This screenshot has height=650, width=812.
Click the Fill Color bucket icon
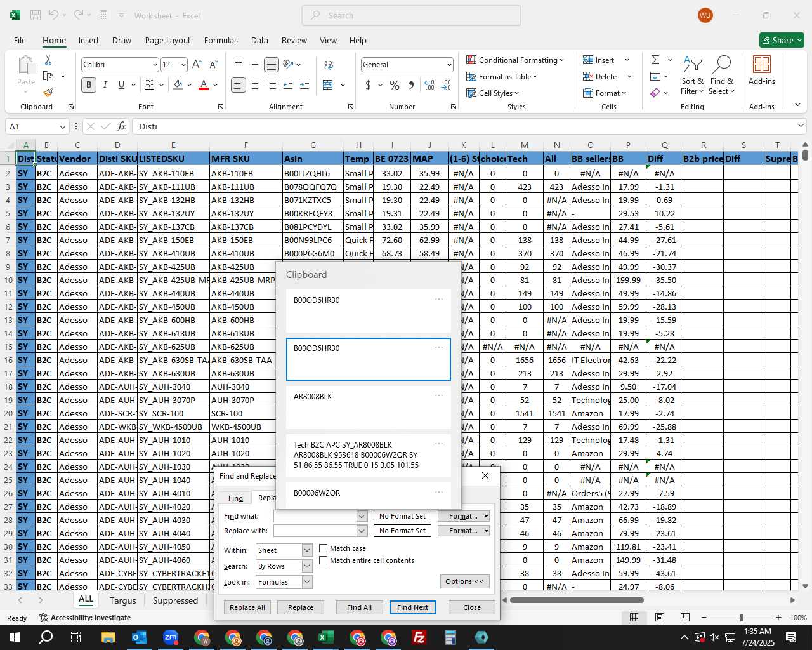click(x=178, y=85)
